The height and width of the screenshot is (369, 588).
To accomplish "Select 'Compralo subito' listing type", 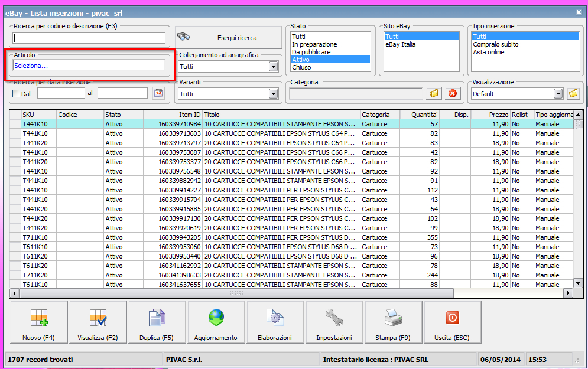I will (x=525, y=44).
